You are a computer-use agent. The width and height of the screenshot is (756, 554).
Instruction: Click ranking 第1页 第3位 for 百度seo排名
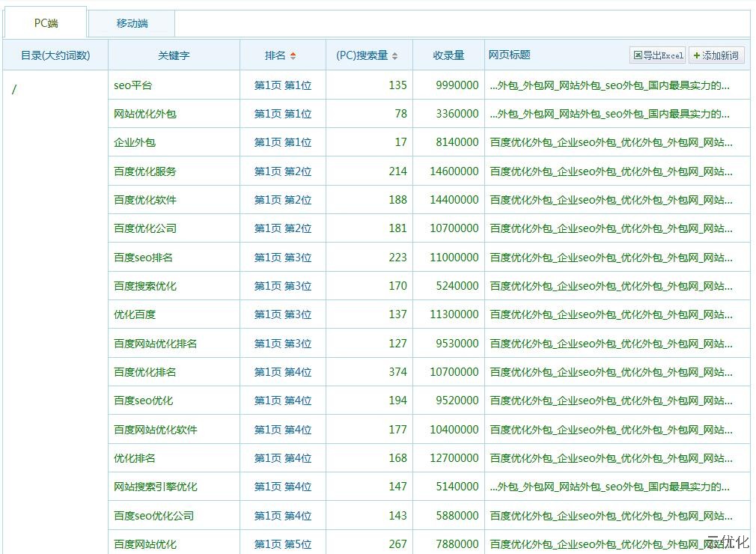[x=283, y=258]
